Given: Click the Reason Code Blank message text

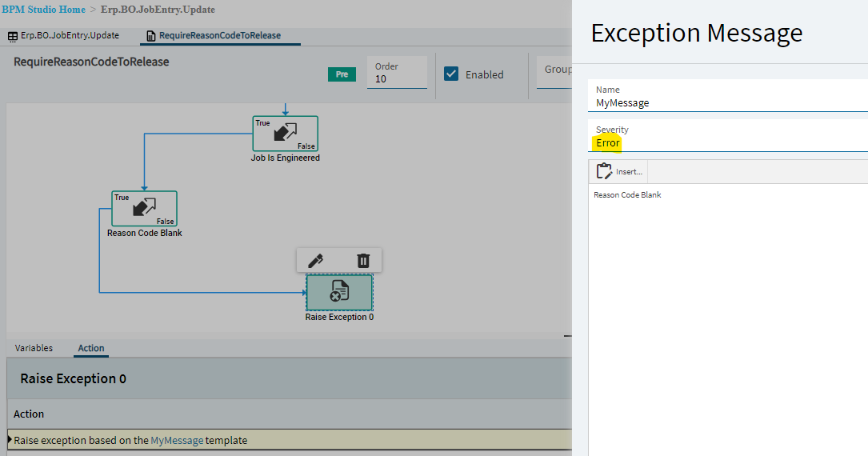Looking at the screenshot, I should 627,194.
